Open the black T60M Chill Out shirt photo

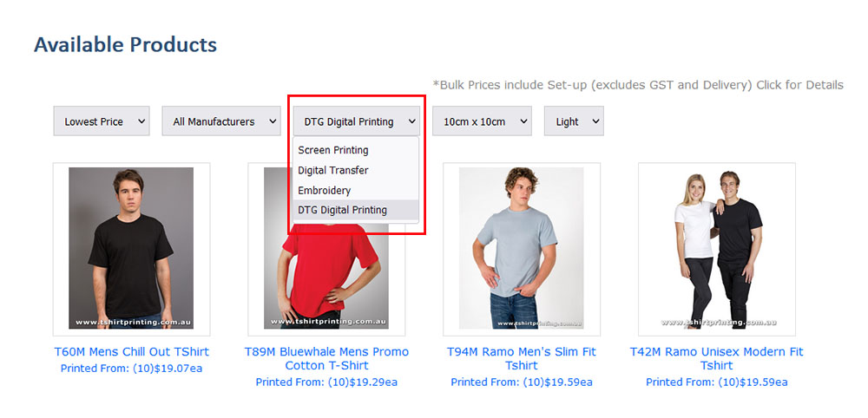(131, 249)
